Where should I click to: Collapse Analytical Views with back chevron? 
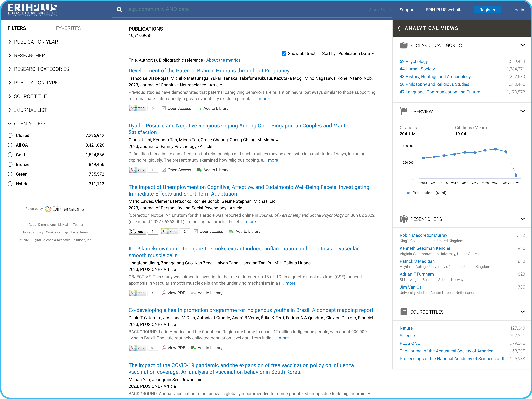(x=399, y=28)
